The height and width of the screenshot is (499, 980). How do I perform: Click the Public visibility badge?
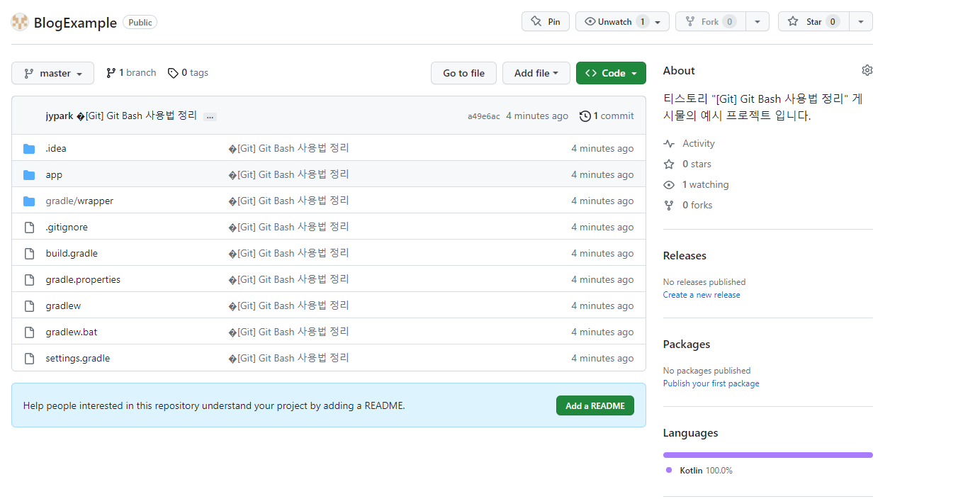140,23
